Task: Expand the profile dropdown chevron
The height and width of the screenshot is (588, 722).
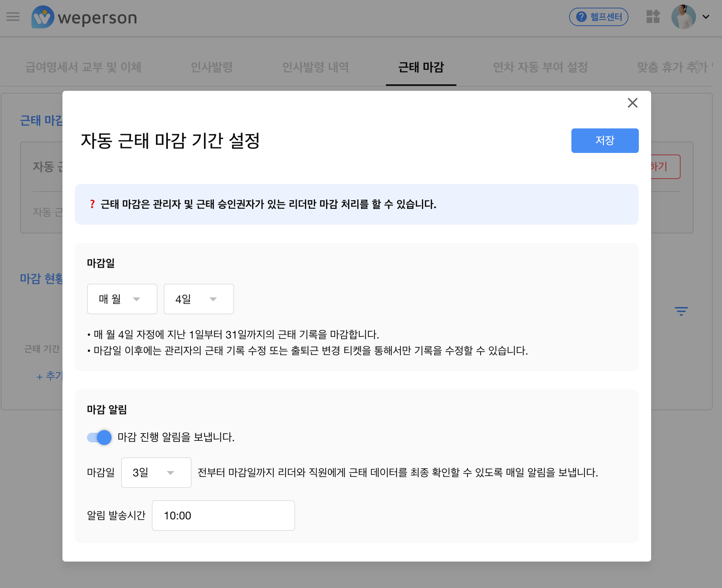Action: 706,17
